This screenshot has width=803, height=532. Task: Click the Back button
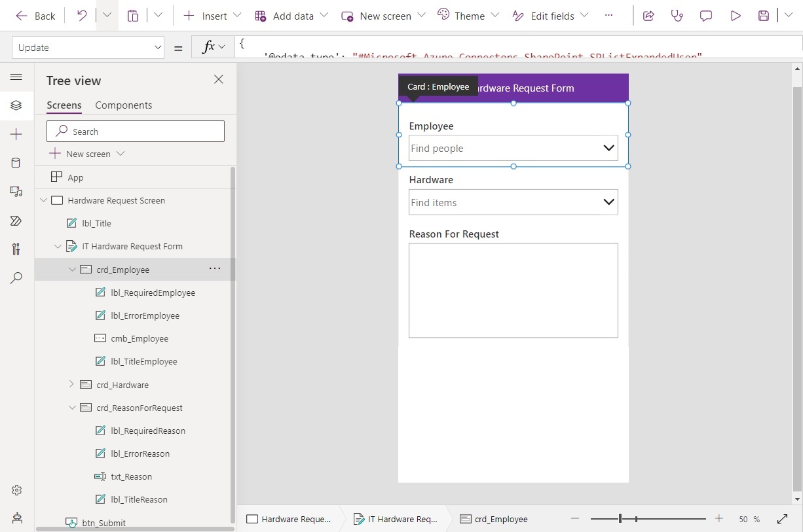[x=35, y=15]
